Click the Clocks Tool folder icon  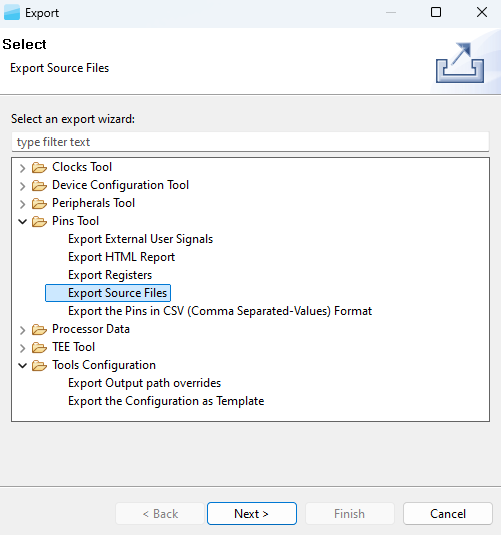point(39,168)
